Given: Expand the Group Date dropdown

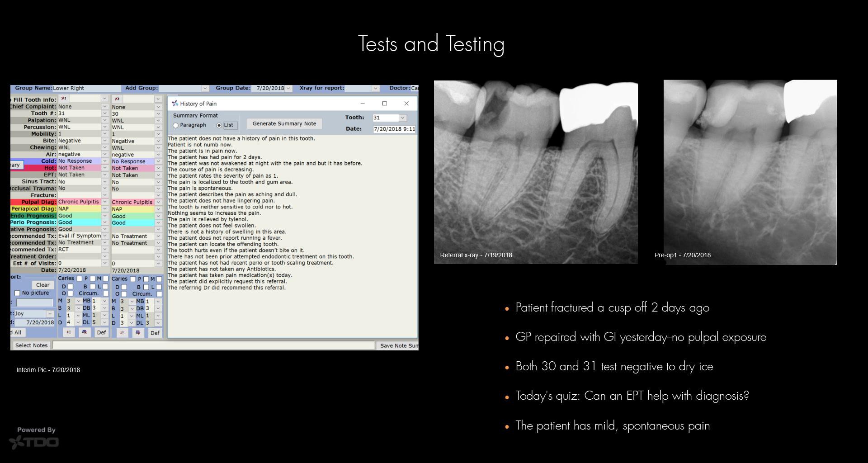Looking at the screenshot, I should click(x=288, y=89).
